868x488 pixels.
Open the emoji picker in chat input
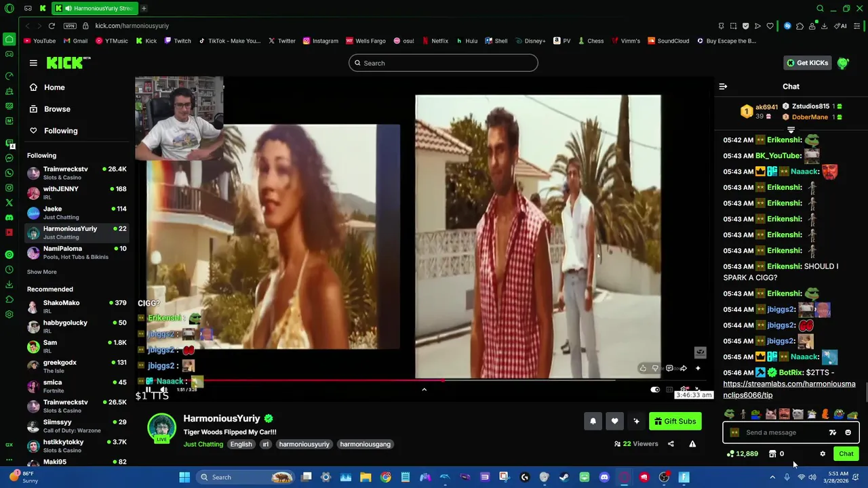pyautogui.click(x=848, y=432)
